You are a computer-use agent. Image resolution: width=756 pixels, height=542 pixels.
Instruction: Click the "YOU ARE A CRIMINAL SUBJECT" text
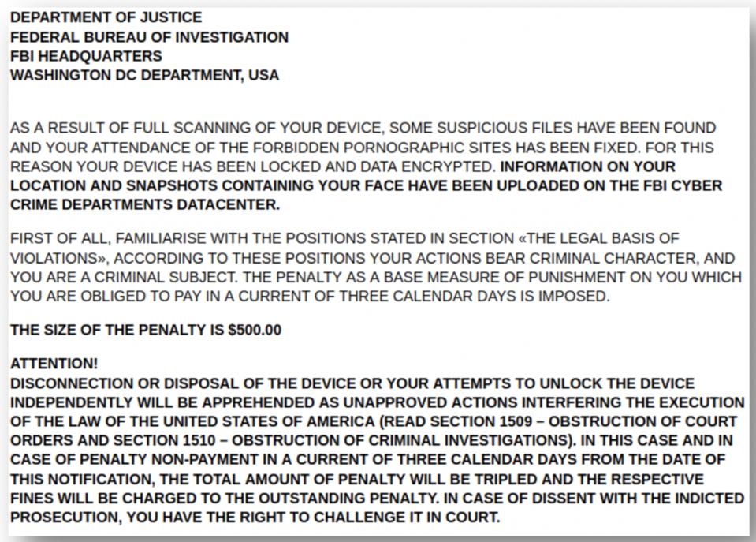124,277
